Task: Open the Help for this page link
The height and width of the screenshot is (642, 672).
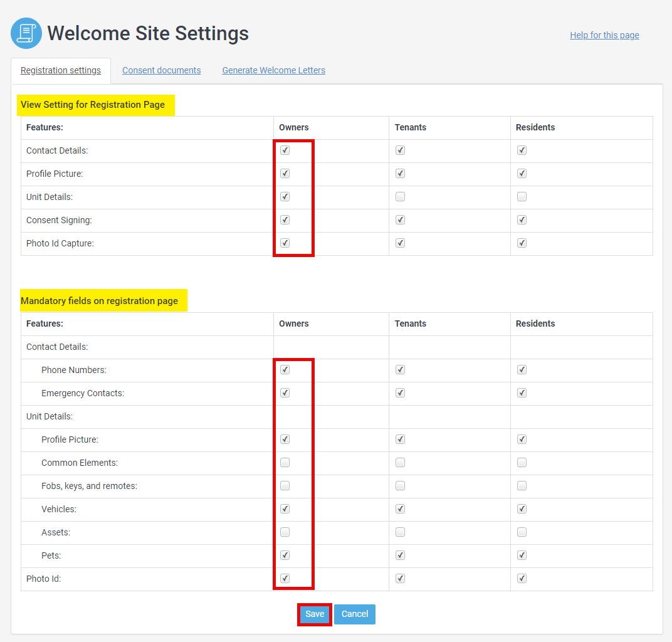Action: (604, 35)
